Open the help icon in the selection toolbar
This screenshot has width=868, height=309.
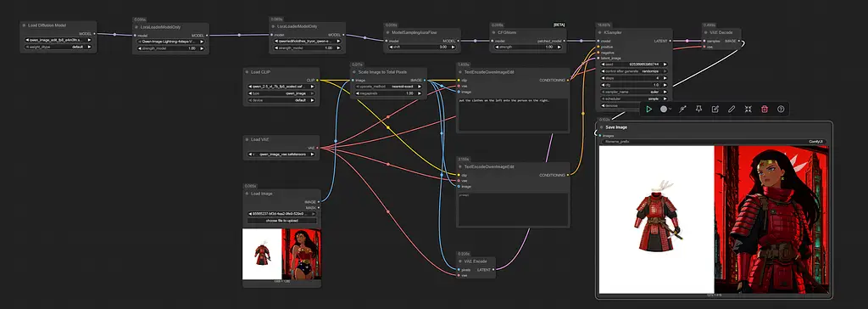781,110
